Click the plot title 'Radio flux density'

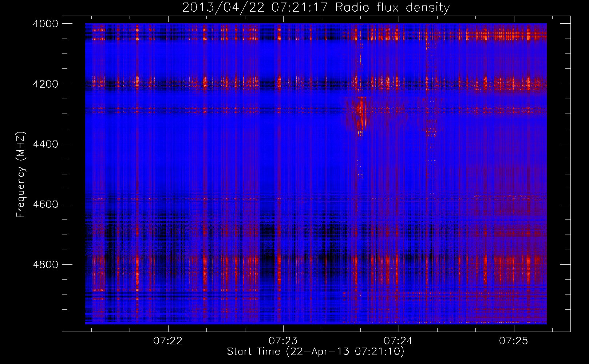point(316,8)
